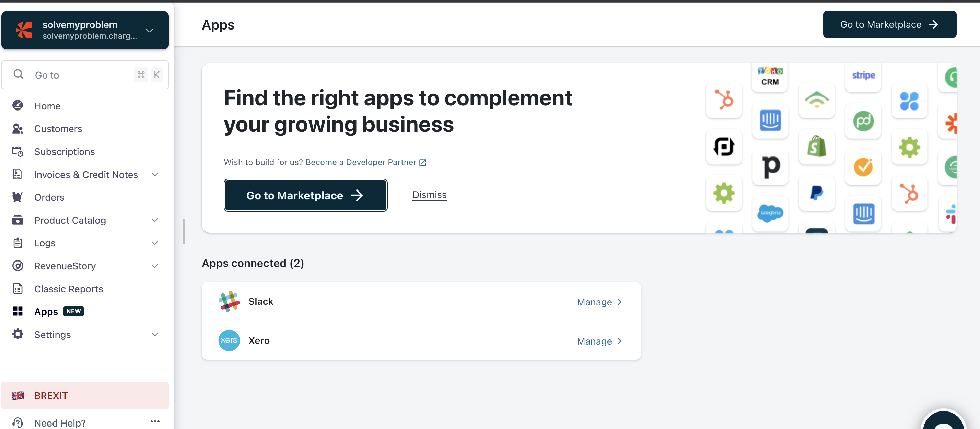Expand the Product Catalog section
Image resolution: width=980 pixels, height=429 pixels.
[155, 220]
